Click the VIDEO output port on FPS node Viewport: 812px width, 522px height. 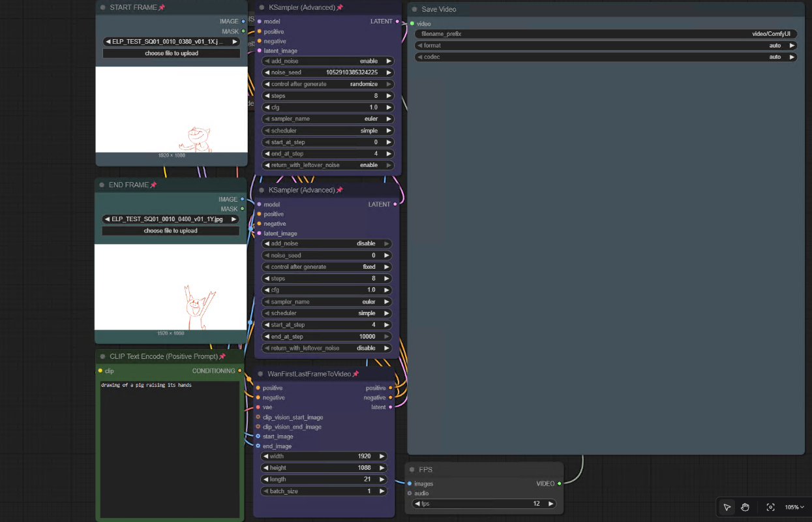pyautogui.click(x=559, y=484)
